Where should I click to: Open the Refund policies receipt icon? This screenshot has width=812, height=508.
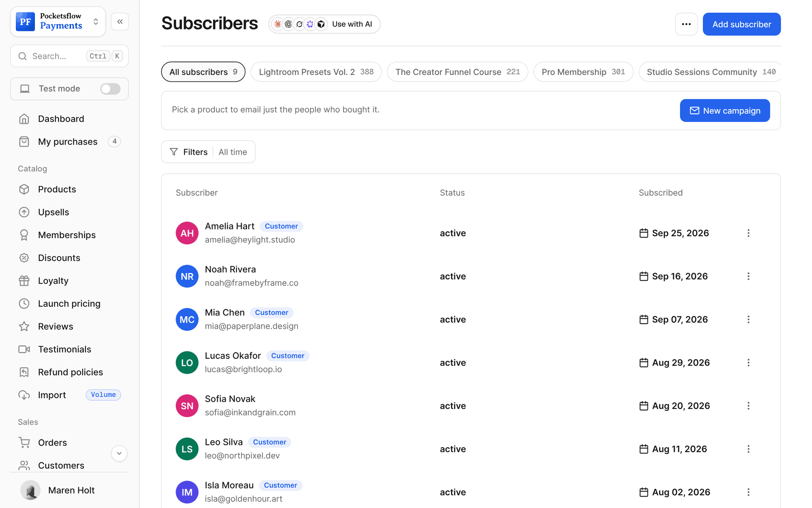[x=24, y=372]
